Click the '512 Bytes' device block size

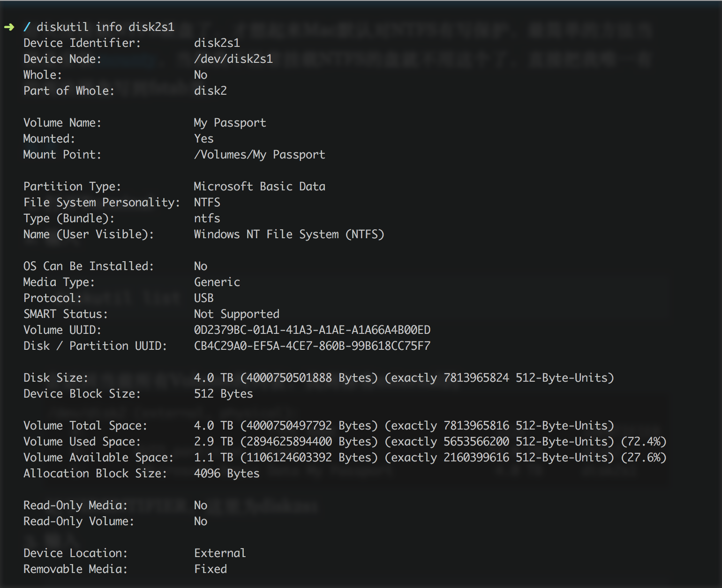(x=223, y=394)
